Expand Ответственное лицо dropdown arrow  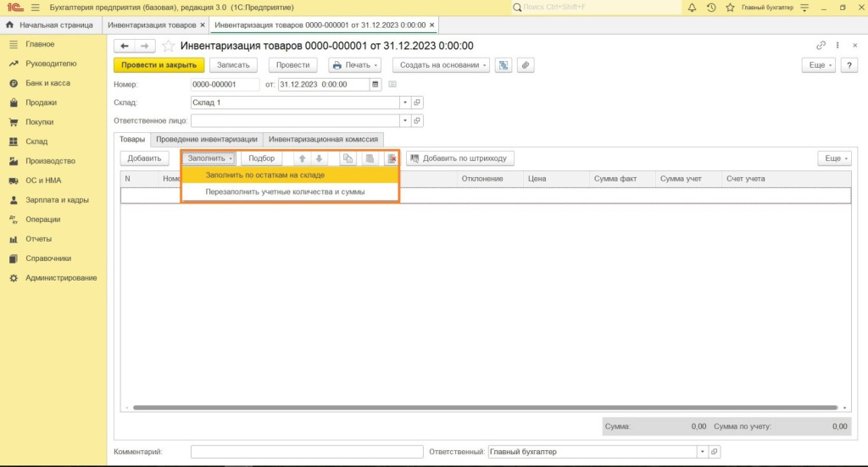click(x=405, y=120)
